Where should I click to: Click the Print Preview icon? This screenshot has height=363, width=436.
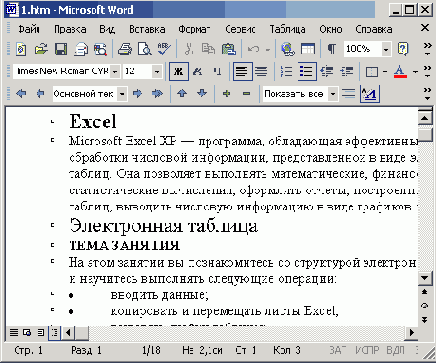(x=145, y=49)
